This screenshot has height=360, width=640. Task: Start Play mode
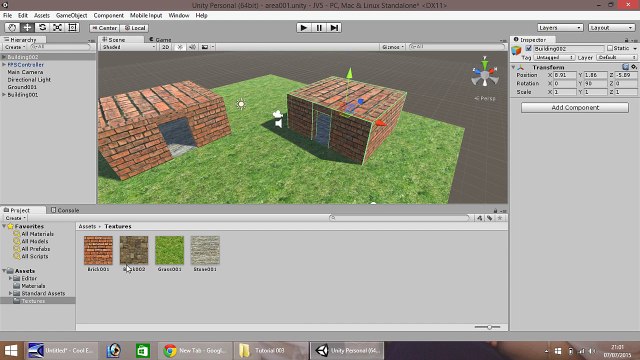304,28
